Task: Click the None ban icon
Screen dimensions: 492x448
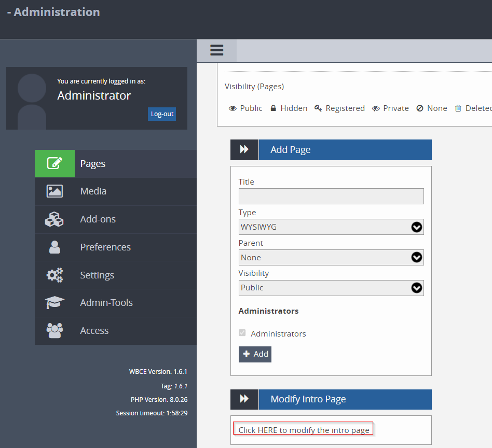Action: tap(420, 108)
